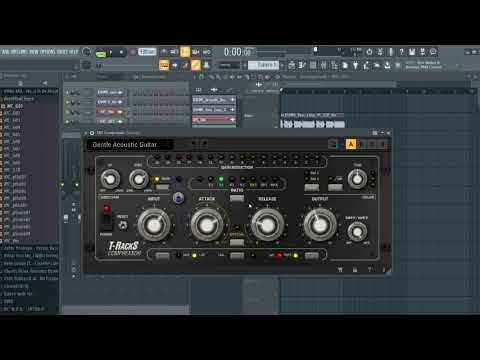Click the download arrow icon in second toolbar row
The height and width of the screenshot is (360, 480).
coord(387,65)
